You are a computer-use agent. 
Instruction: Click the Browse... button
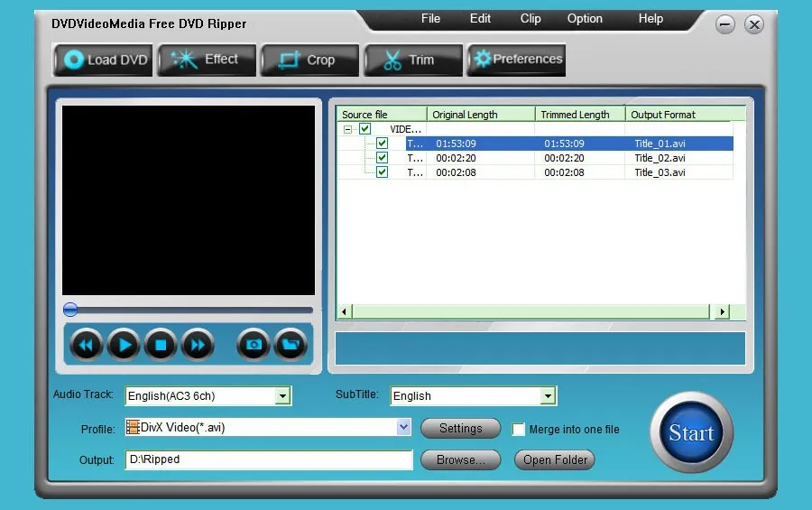click(460, 459)
